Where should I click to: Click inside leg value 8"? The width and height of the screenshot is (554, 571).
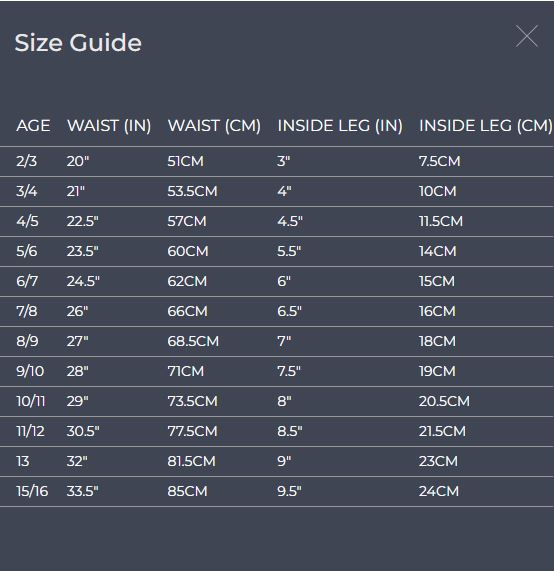click(x=284, y=401)
